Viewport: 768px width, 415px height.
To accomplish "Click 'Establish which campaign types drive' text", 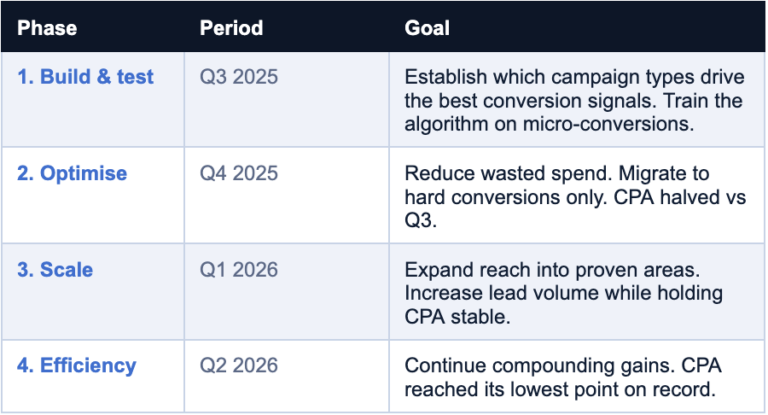I will point(575,77).
